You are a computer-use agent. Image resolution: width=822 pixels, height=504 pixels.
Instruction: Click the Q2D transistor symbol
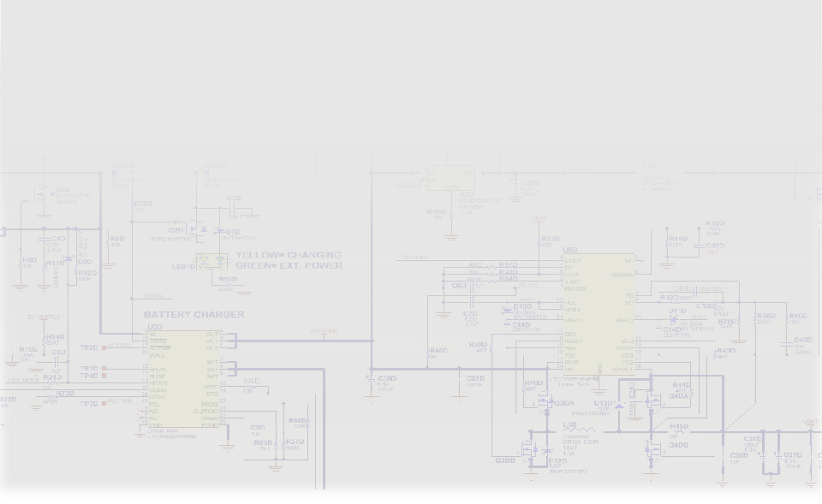point(194,229)
